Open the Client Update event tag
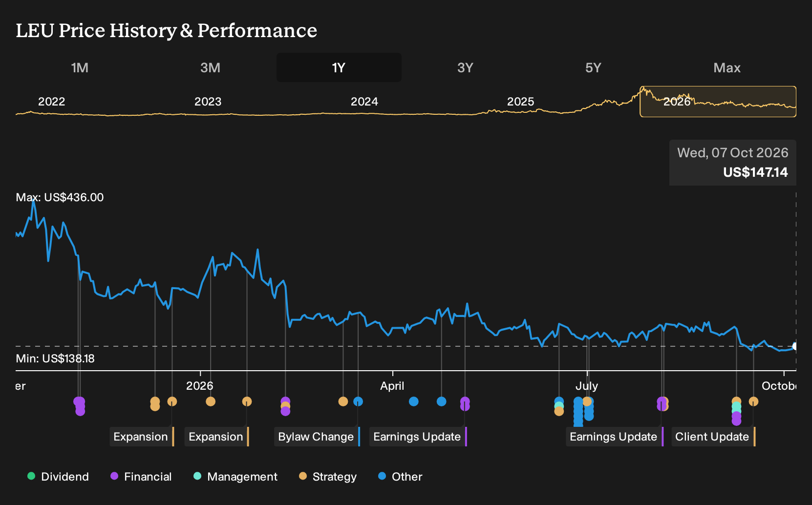The height and width of the screenshot is (505, 812). pyautogui.click(x=713, y=437)
